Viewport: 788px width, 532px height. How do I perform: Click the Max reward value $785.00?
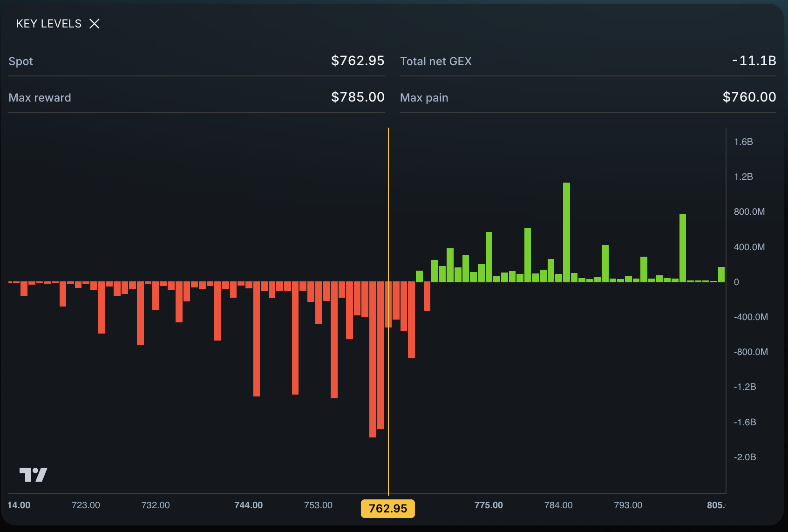(x=358, y=97)
